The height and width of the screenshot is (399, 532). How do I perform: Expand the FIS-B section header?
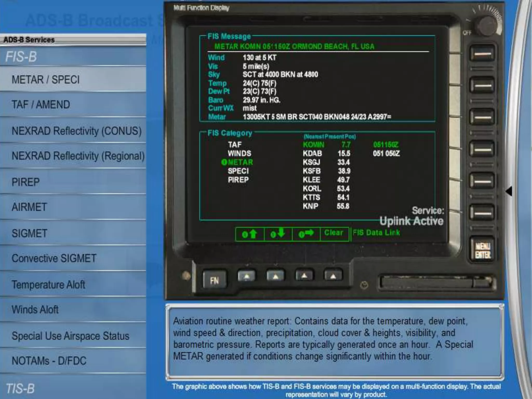pos(21,57)
